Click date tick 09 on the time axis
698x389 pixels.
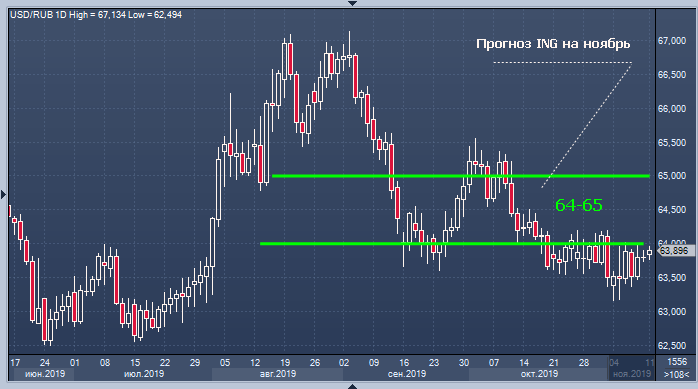[x=373, y=363]
